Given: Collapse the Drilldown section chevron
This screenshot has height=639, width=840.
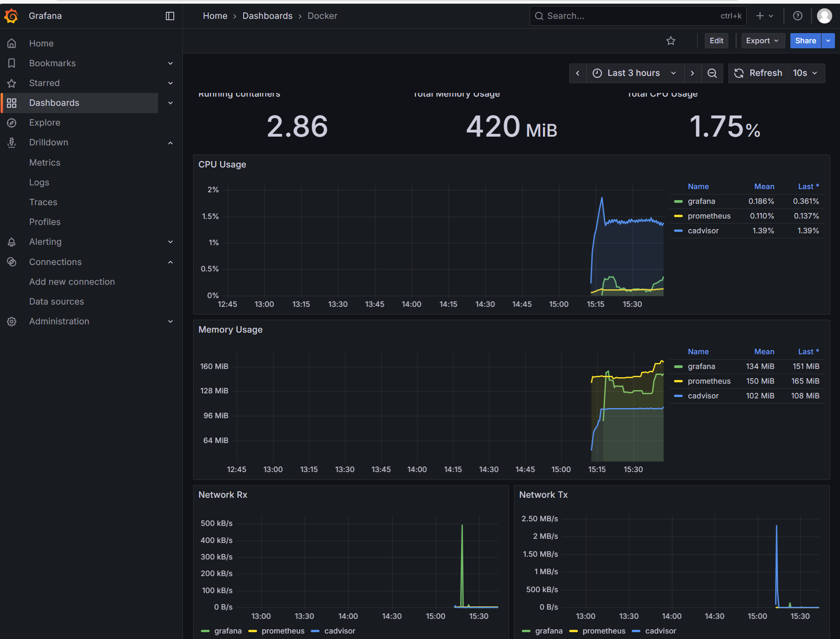Looking at the screenshot, I should (x=171, y=143).
